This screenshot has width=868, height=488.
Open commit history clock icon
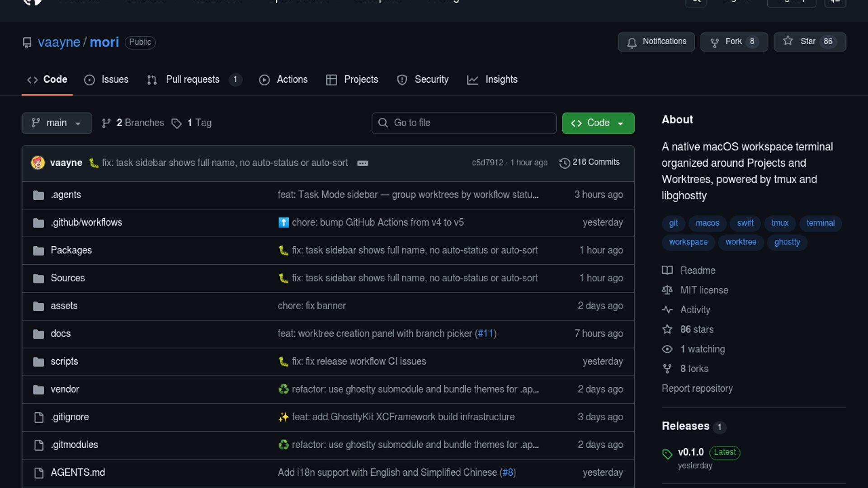(564, 163)
